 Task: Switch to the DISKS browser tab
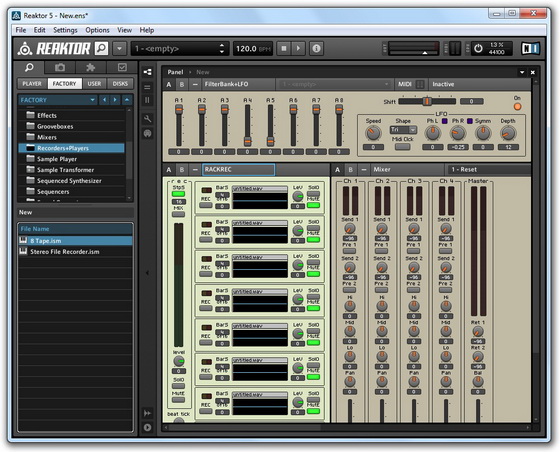tap(120, 84)
